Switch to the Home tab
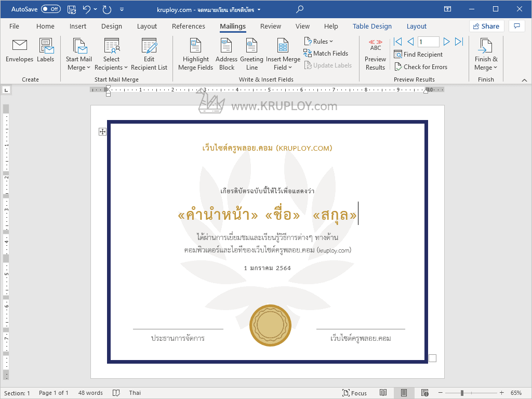532x399 pixels. [x=46, y=26]
